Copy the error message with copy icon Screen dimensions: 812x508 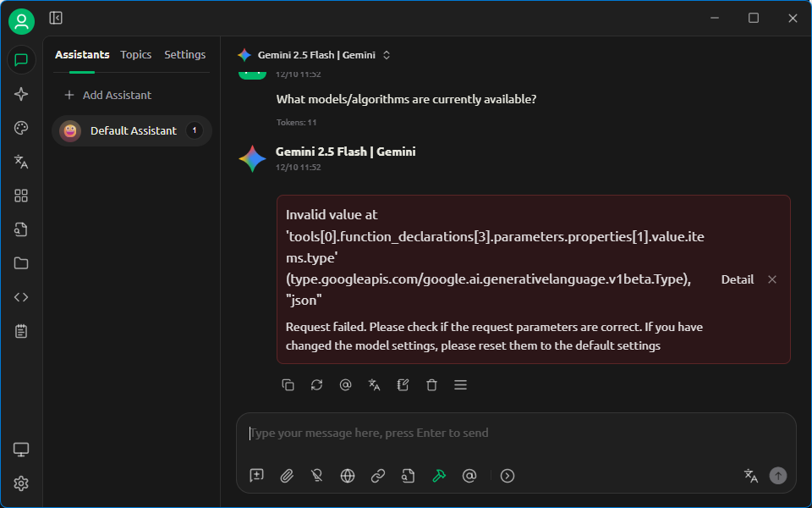288,385
